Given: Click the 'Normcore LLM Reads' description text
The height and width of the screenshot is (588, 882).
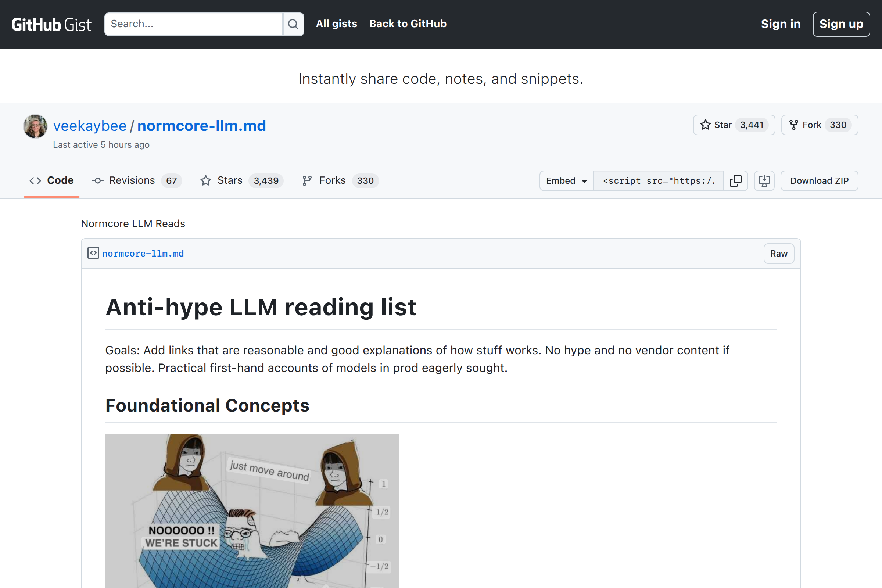Looking at the screenshot, I should (x=133, y=223).
